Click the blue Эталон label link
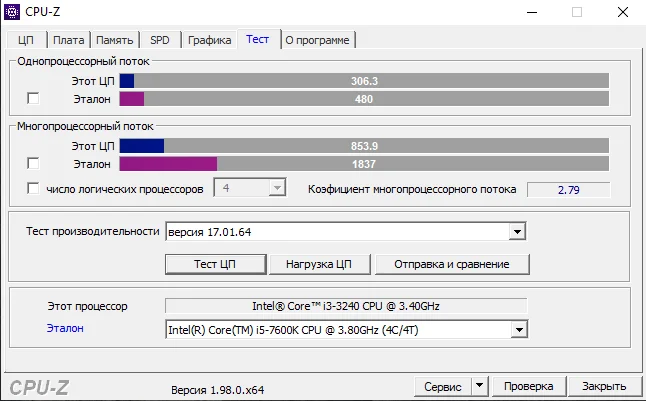The image size is (646, 401). tap(65, 328)
